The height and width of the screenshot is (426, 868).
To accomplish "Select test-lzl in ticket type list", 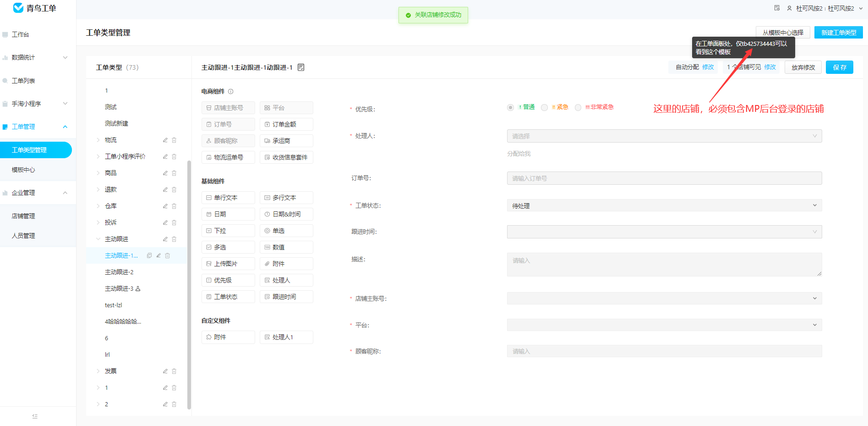I will point(113,305).
